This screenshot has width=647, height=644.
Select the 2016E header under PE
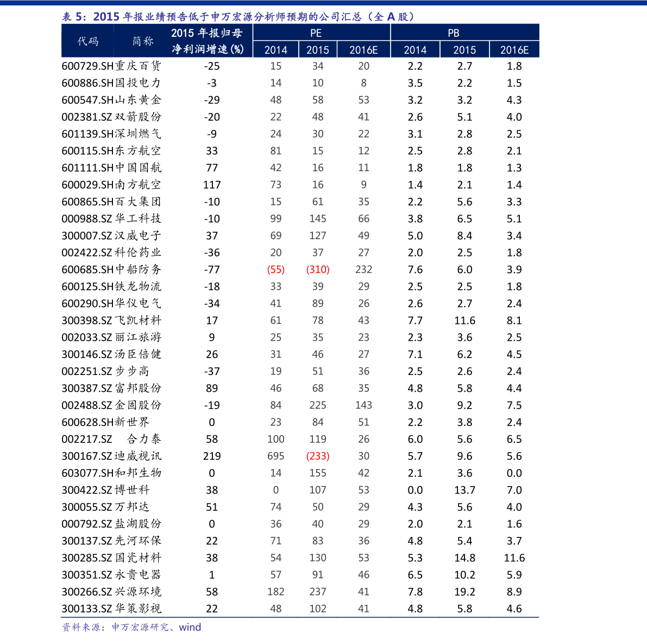coord(363,50)
